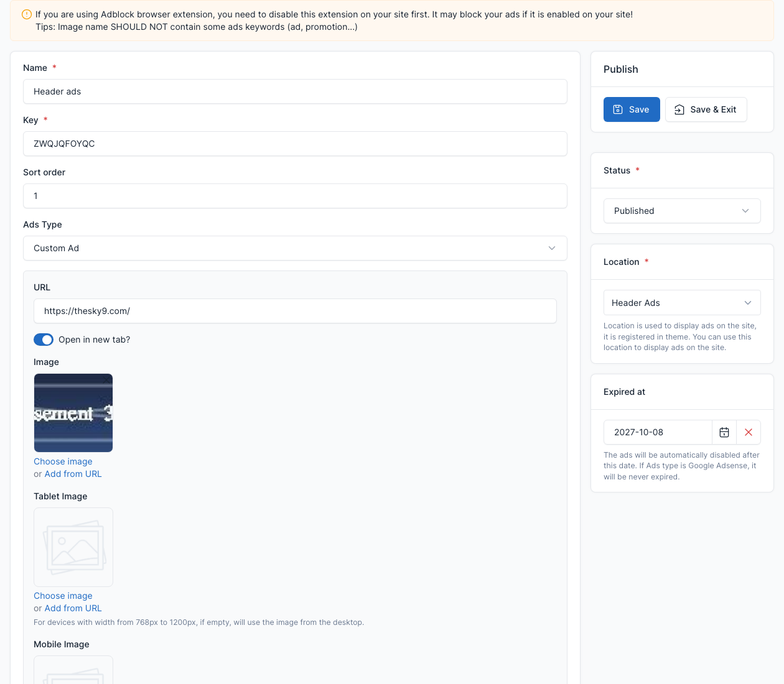784x684 pixels.
Task: Click the Expired at date field
Action: point(658,432)
